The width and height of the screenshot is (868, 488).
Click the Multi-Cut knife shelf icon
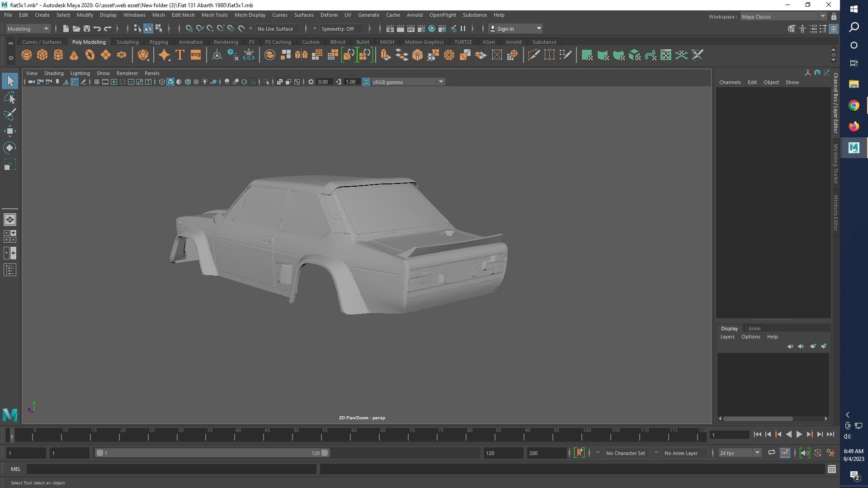[x=533, y=55]
